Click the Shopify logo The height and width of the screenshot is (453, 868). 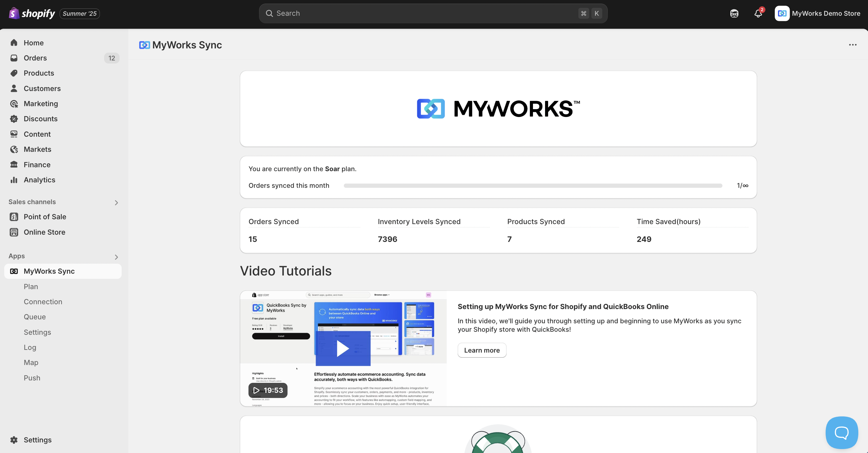pos(32,14)
